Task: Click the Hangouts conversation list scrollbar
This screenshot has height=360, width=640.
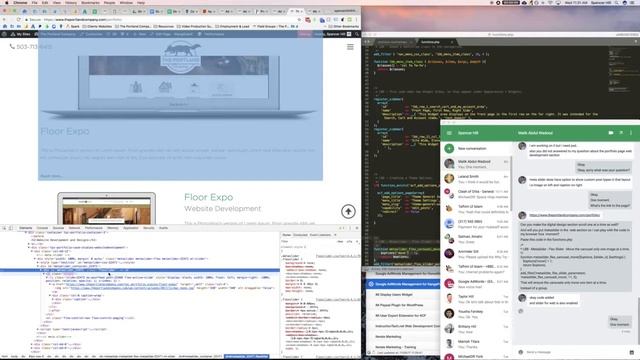Action: (511, 184)
